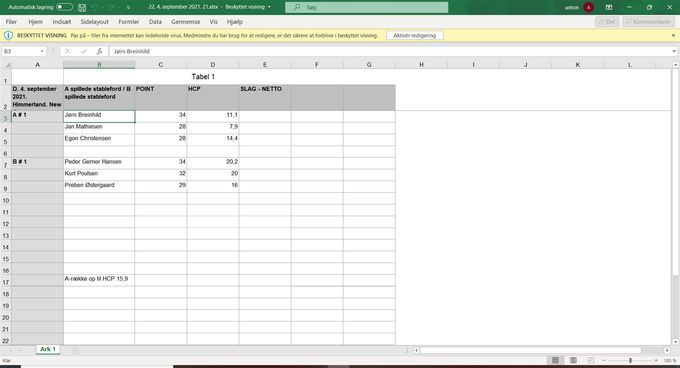Click next sheet navigation arrow
The width and height of the screenshot is (680, 368).
click(20, 350)
